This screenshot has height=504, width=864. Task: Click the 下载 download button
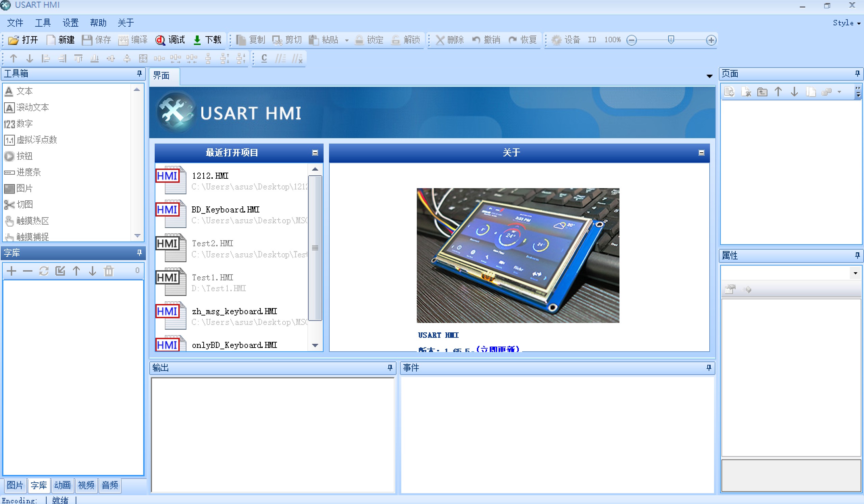207,40
